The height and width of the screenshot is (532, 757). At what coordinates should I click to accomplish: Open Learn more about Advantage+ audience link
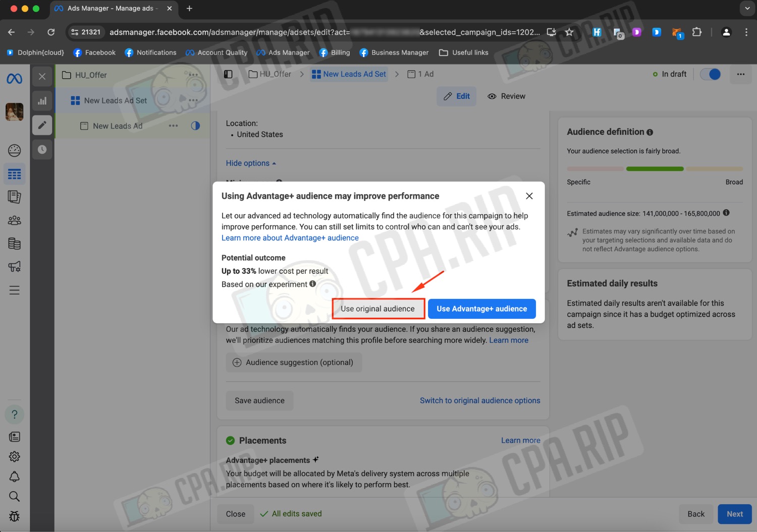290,238
